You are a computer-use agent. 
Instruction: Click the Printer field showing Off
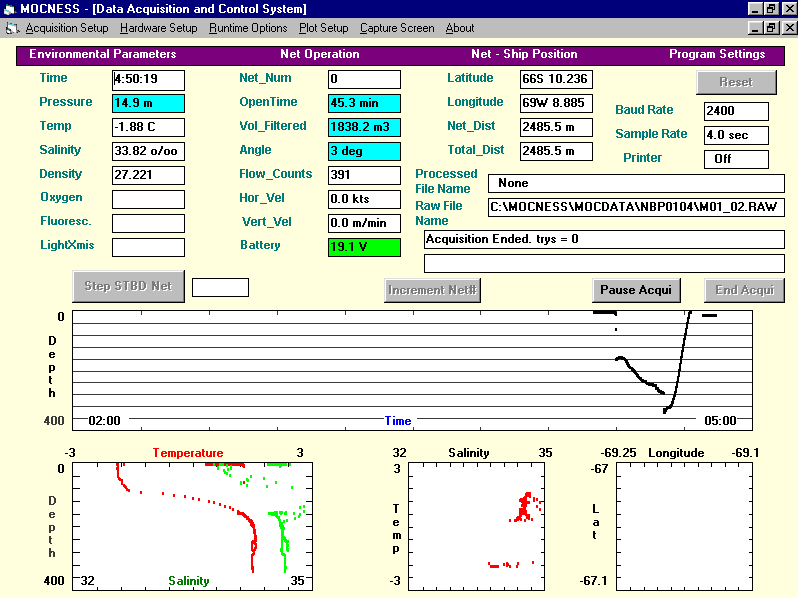coord(736,159)
